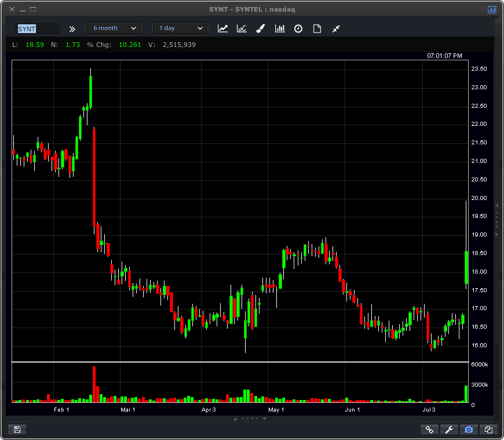Select the paintbrush drawing tool

[260, 28]
